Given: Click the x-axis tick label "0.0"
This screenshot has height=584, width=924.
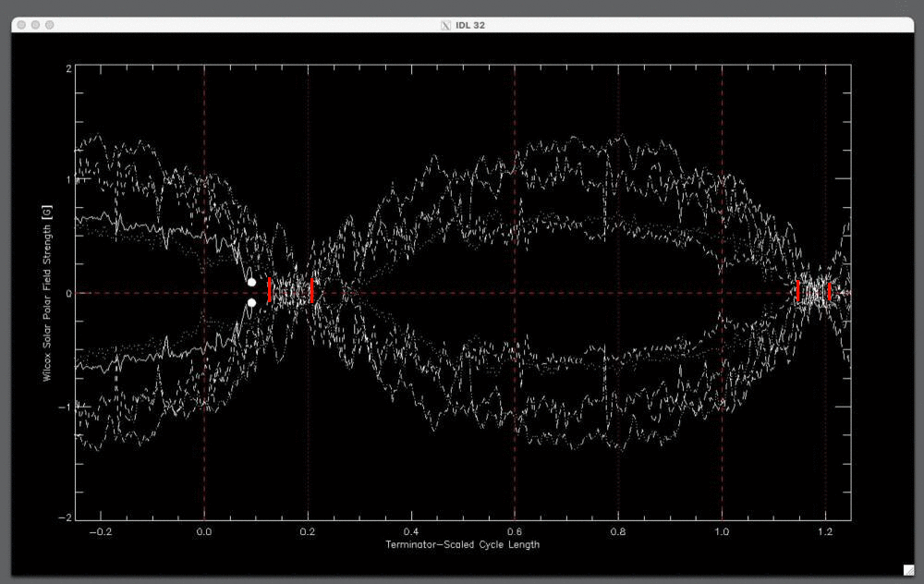Looking at the screenshot, I should (x=204, y=532).
